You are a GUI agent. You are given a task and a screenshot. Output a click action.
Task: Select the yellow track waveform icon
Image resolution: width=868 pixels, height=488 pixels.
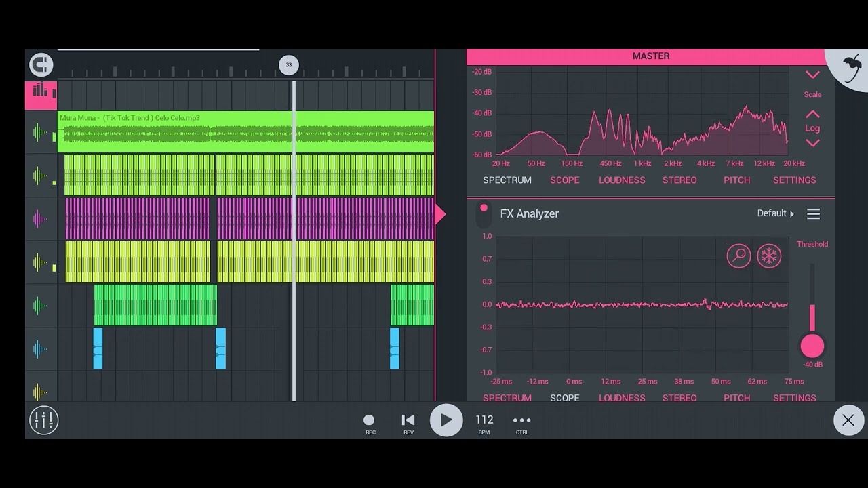point(40,262)
